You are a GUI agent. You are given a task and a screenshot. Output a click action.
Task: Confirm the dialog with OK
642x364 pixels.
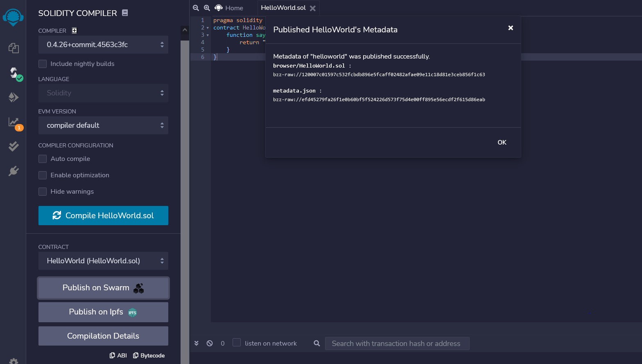(x=502, y=142)
